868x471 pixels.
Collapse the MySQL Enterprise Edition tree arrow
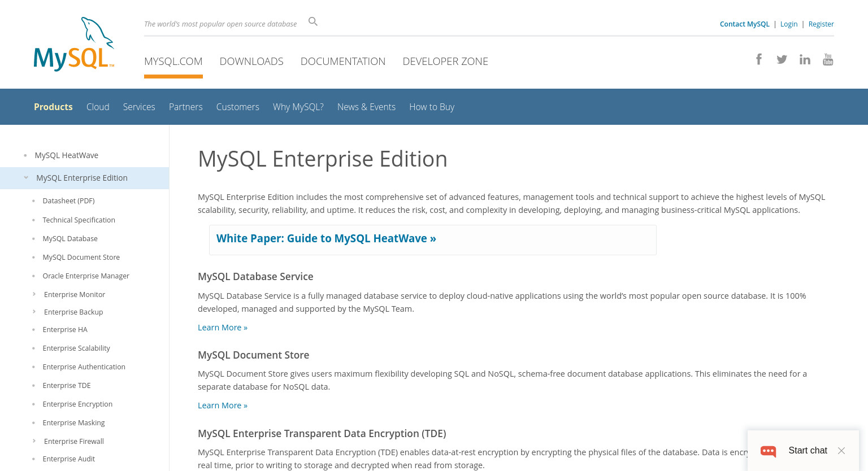(x=26, y=177)
